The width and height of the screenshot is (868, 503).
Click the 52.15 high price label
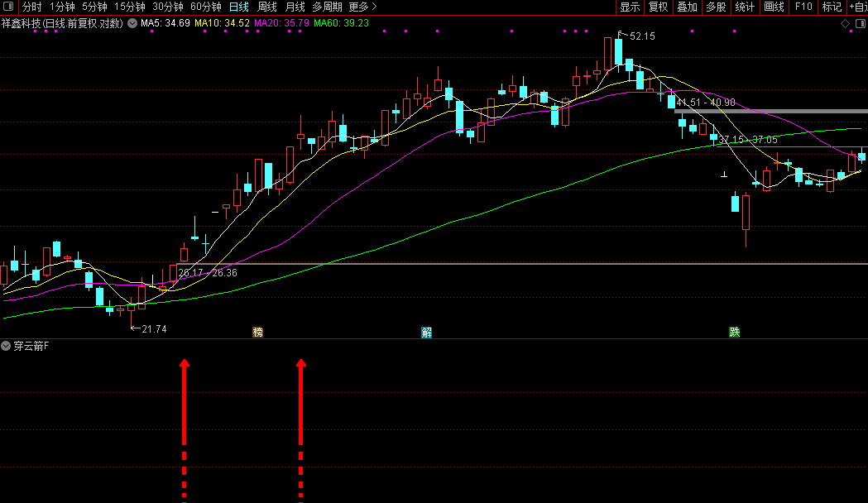point(642,36)
